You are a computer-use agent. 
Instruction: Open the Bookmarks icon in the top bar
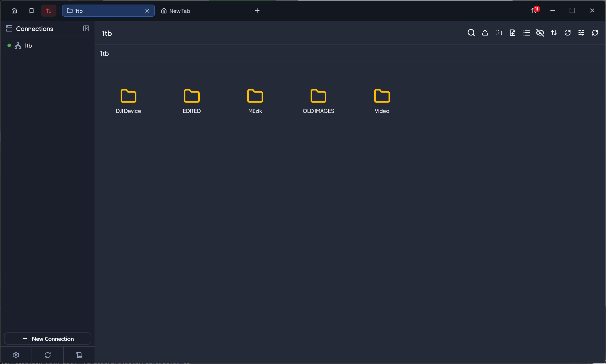pos(32,11)
